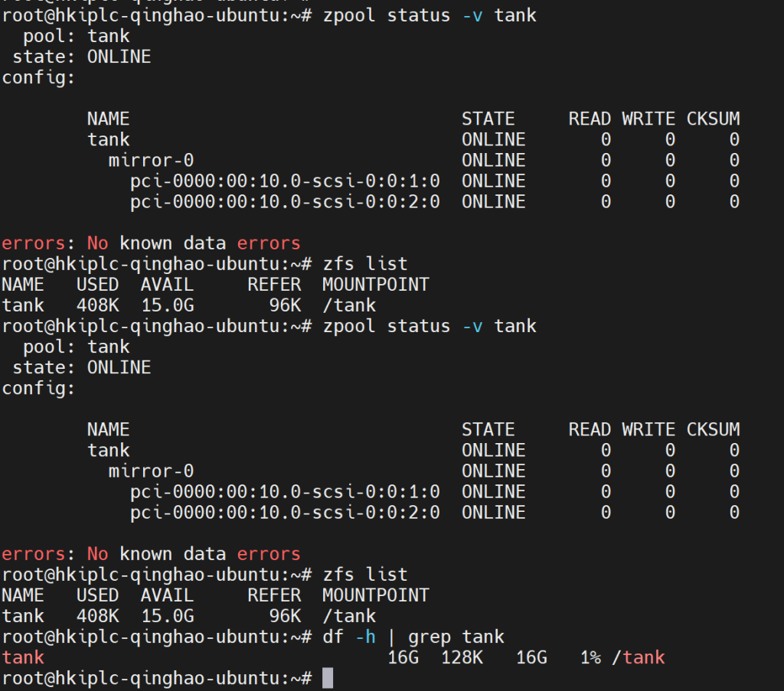Click "state: ONLINE" in the second status output
The height and width of the screenshot is (691, 784).
point(81,367)
